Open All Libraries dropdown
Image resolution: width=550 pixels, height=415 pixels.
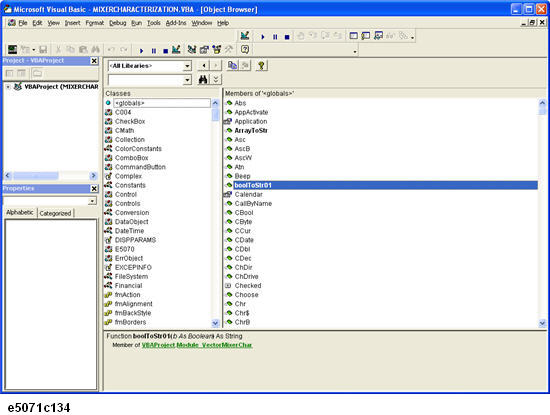pyautogui.click(x=187, y=66)
